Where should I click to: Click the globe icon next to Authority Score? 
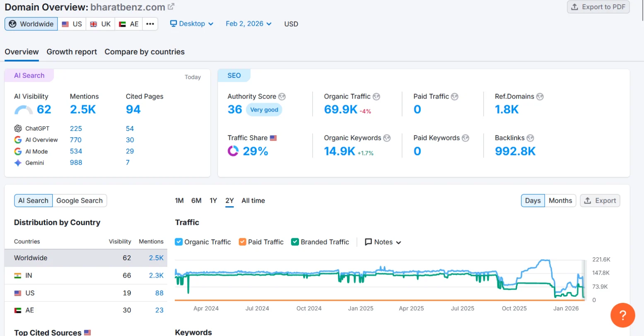[x=282, y=97]
